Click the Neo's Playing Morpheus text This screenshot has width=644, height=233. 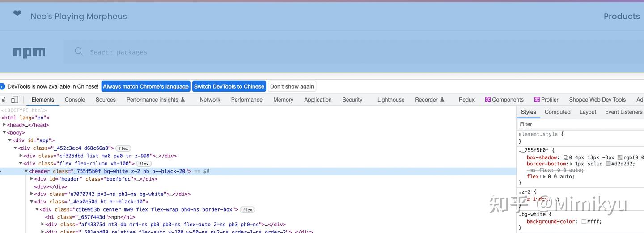(79, 17)
